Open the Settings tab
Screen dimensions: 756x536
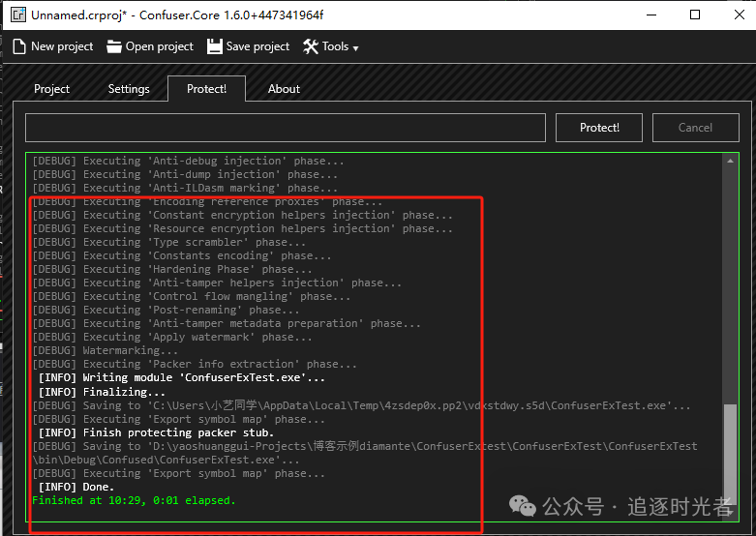point(129,89)
